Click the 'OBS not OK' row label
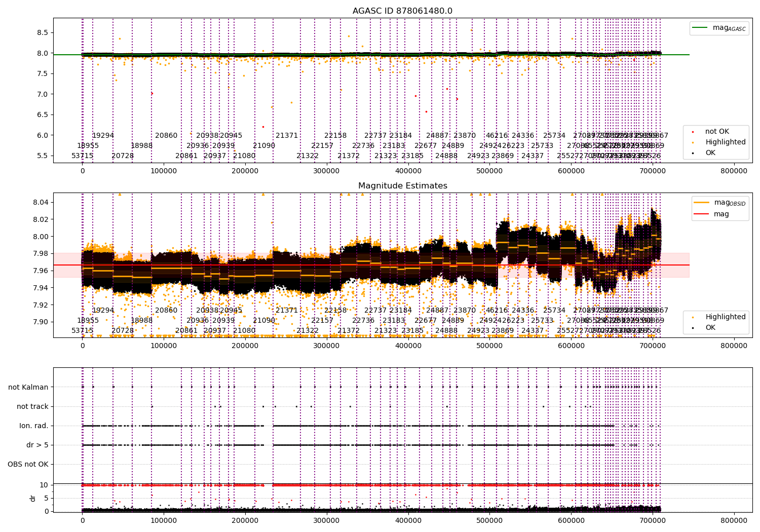760x532 pixels. pyautogui.click(x=28, y=464)
